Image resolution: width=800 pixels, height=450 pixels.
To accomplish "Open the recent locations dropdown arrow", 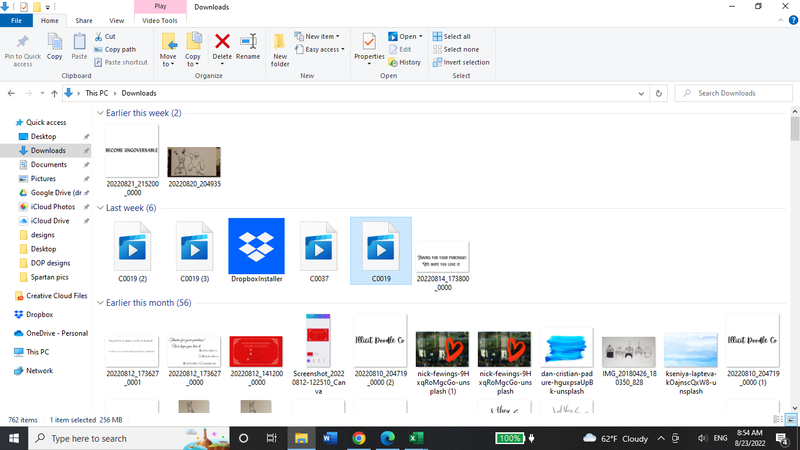I will [x=42, y=93].
